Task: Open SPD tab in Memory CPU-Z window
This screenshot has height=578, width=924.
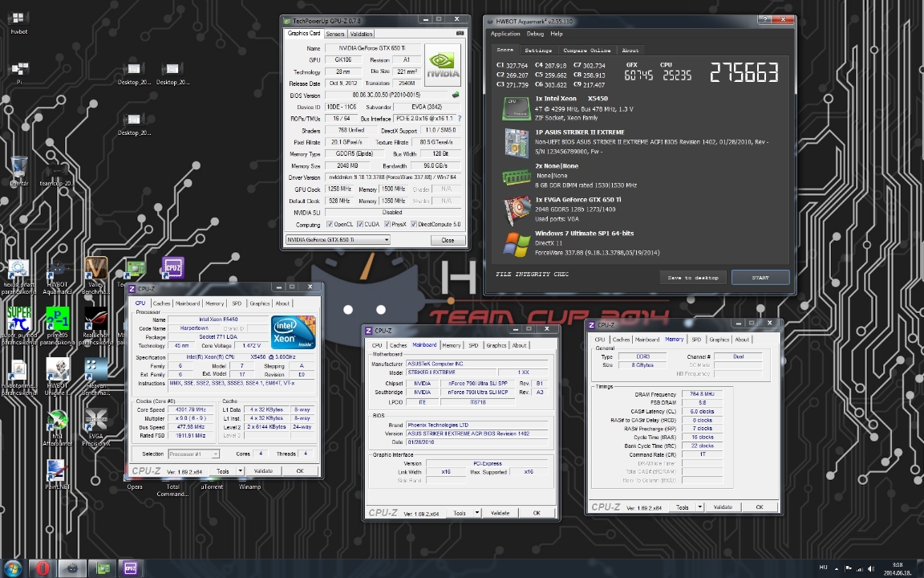Action: click(x=696, y=340)
